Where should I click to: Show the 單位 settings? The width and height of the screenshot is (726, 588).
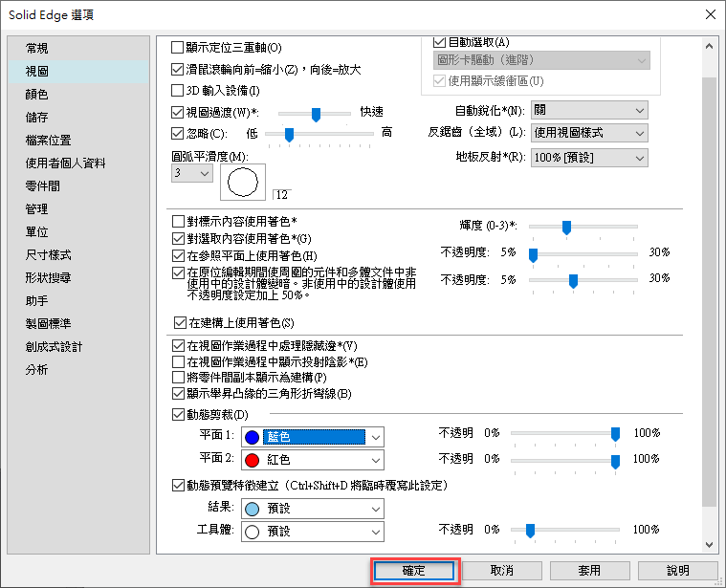pyautogui.click(x=37, y=231)
